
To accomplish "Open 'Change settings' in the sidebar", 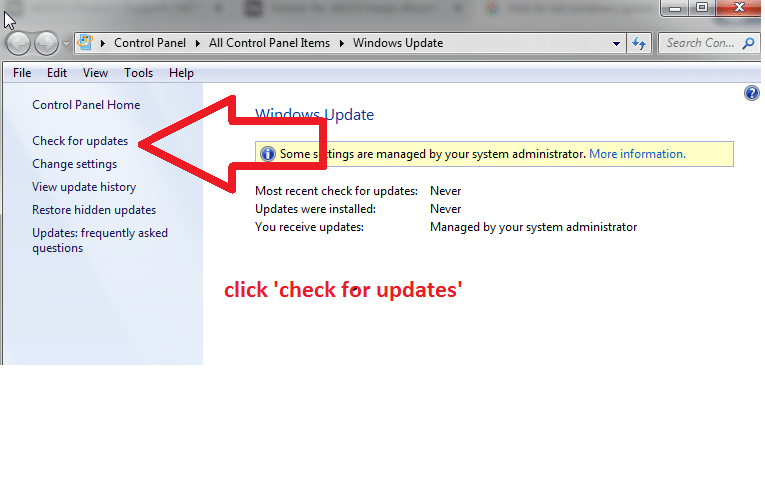I will [74, 164].
